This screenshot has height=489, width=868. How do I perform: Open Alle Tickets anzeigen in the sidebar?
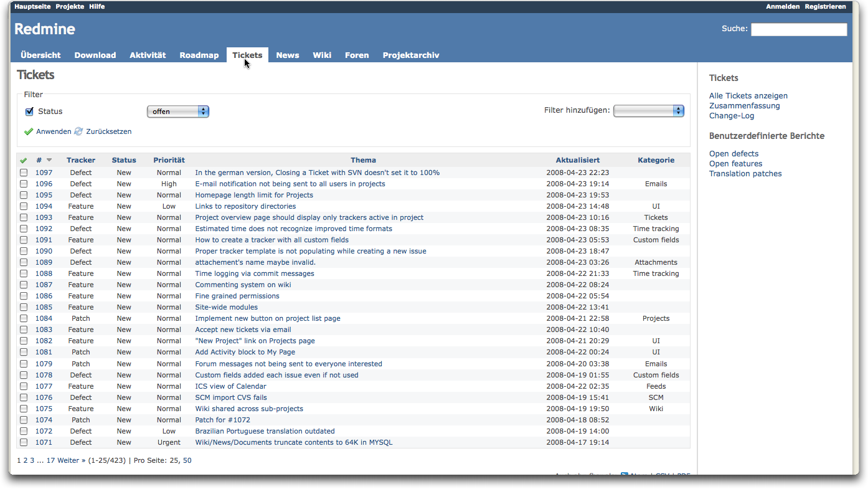(x=748, y=95)
